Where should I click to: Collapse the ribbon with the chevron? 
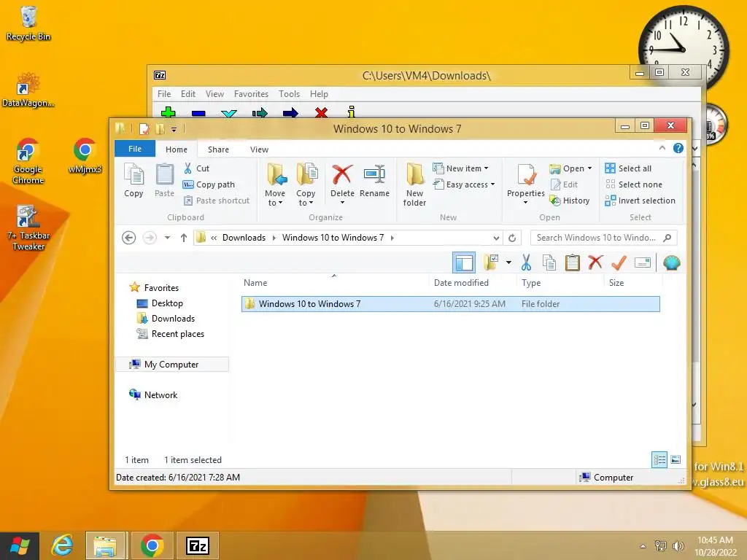click(x=662, y=148)
